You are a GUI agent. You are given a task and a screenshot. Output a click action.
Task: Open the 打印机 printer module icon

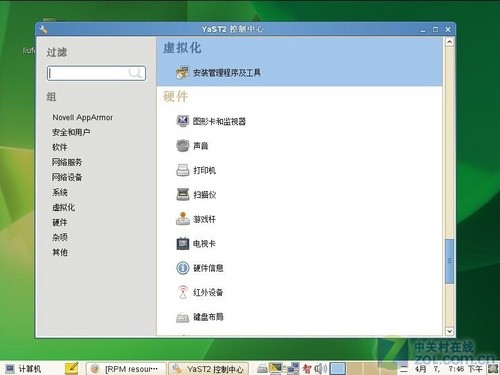click(182, 170)
